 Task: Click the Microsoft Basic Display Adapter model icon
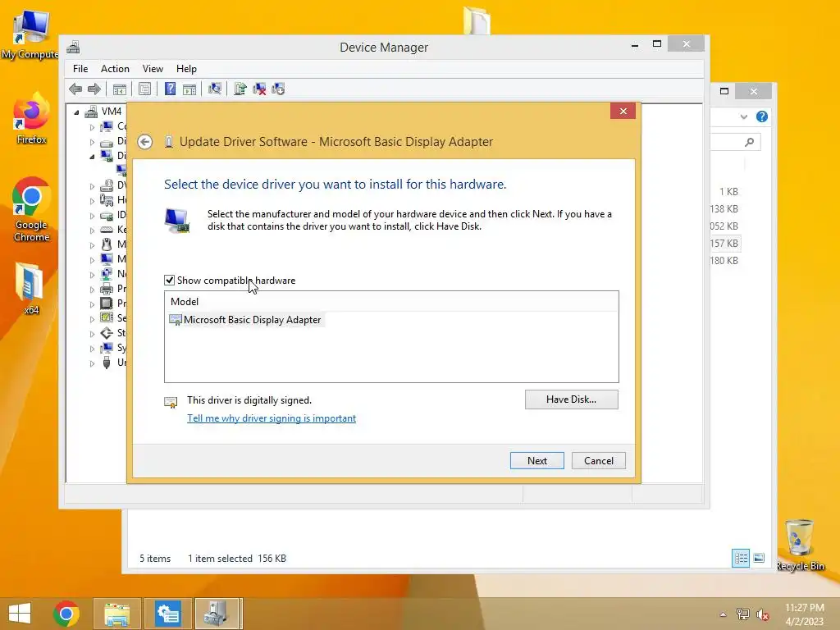176,320
